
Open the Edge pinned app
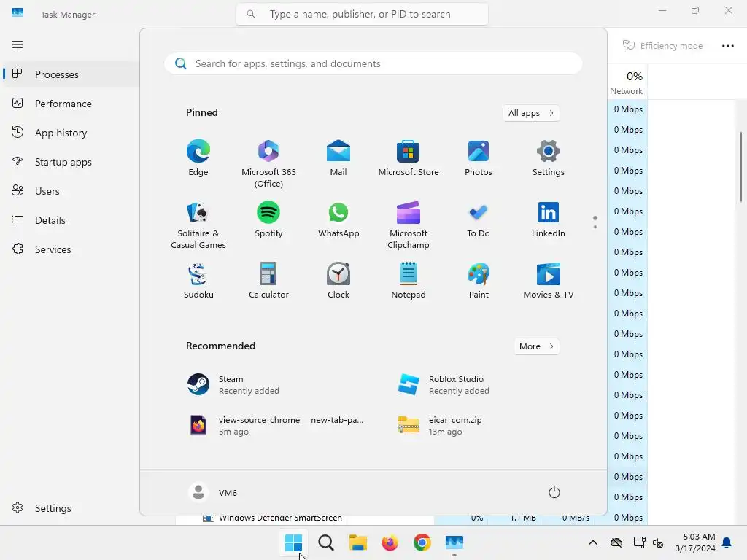click(x=198, y=158)
